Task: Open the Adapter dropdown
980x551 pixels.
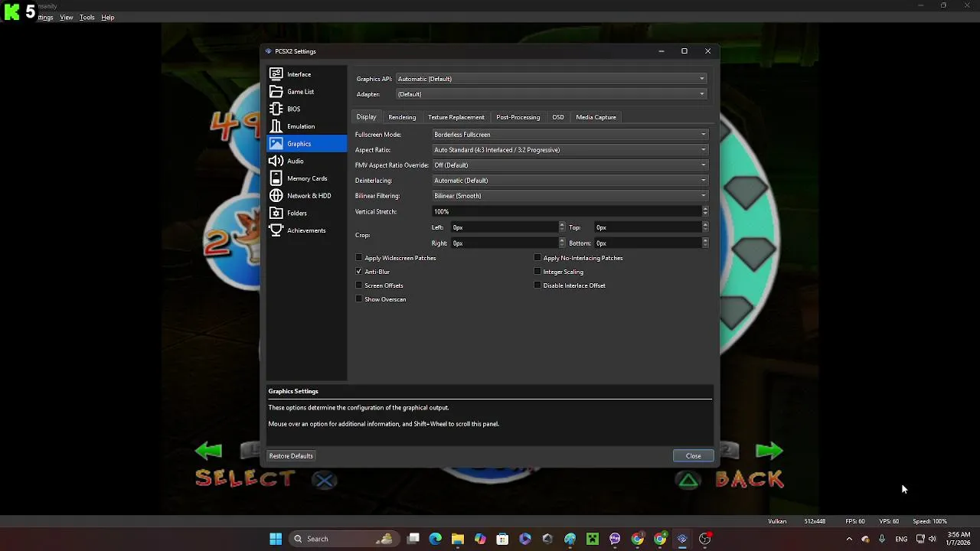Action: click(x=551, y=94)
